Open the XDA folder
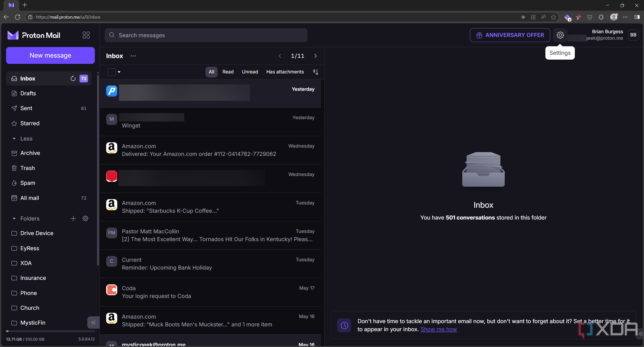Viewport: 644px width, 347px height. (49, 263)
